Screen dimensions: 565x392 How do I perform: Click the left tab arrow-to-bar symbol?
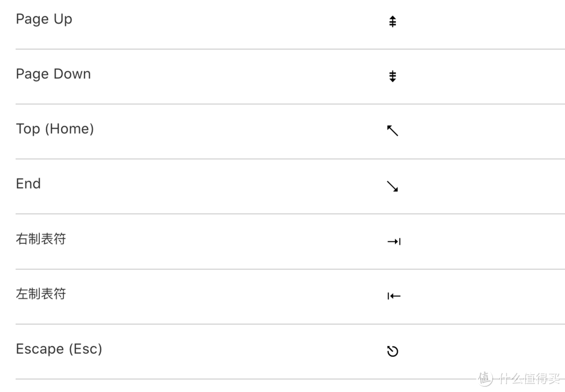pos(394,296)
